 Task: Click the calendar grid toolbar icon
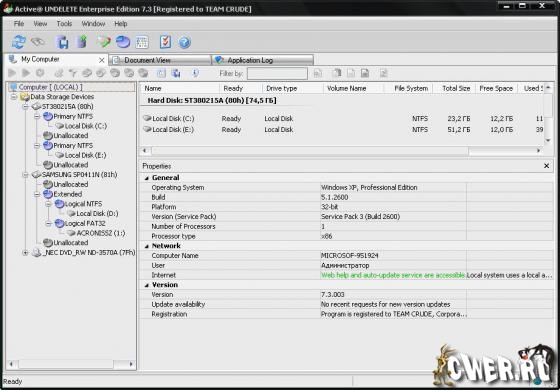click(x=142, y=42)
